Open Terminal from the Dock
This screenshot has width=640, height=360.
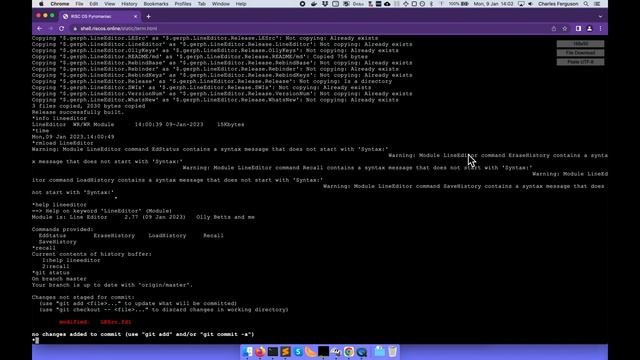(273, 351)
